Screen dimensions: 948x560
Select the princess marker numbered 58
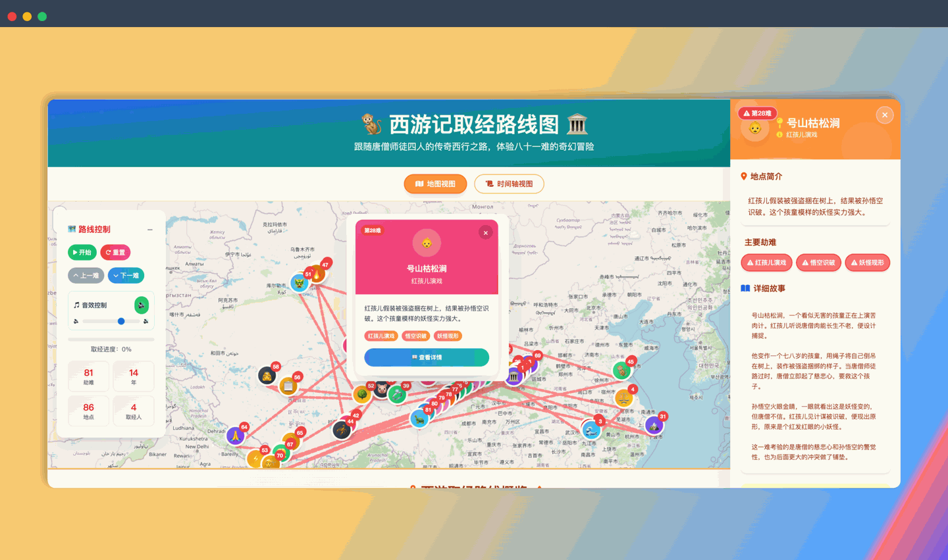tap(267, 376)
